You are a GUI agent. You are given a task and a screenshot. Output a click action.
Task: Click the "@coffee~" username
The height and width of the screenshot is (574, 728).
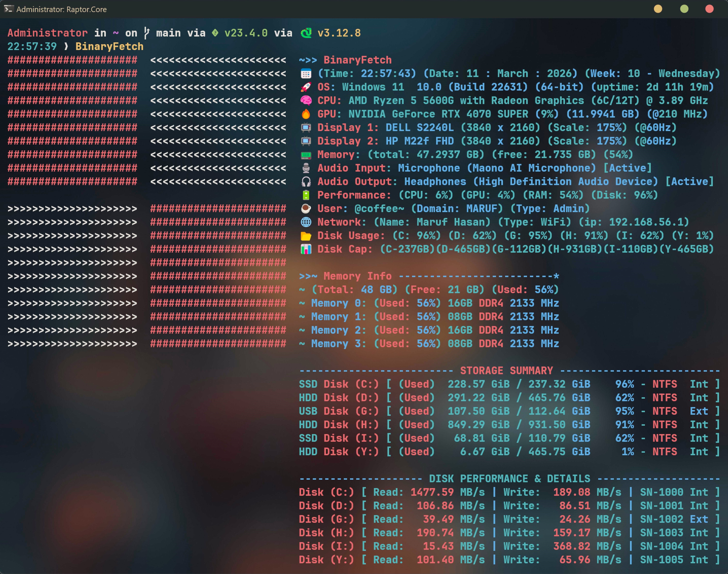pos(379,209)
